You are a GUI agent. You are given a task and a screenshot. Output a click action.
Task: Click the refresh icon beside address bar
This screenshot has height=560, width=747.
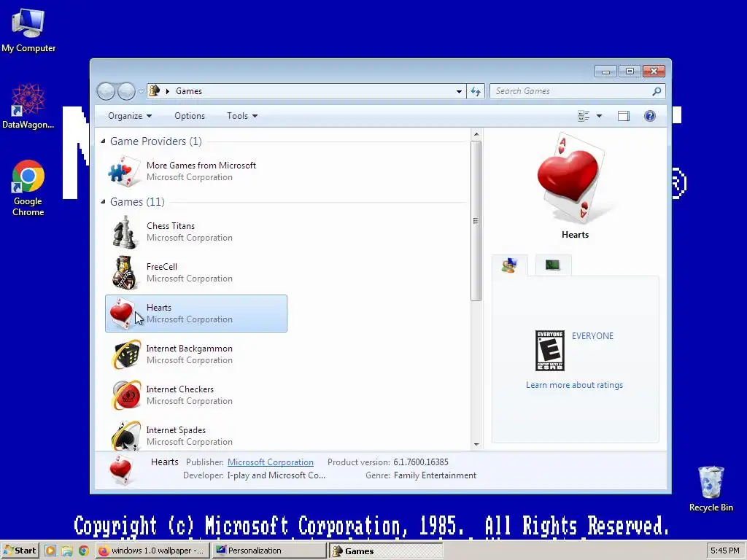pyautogui.click(x=476, y=91)
